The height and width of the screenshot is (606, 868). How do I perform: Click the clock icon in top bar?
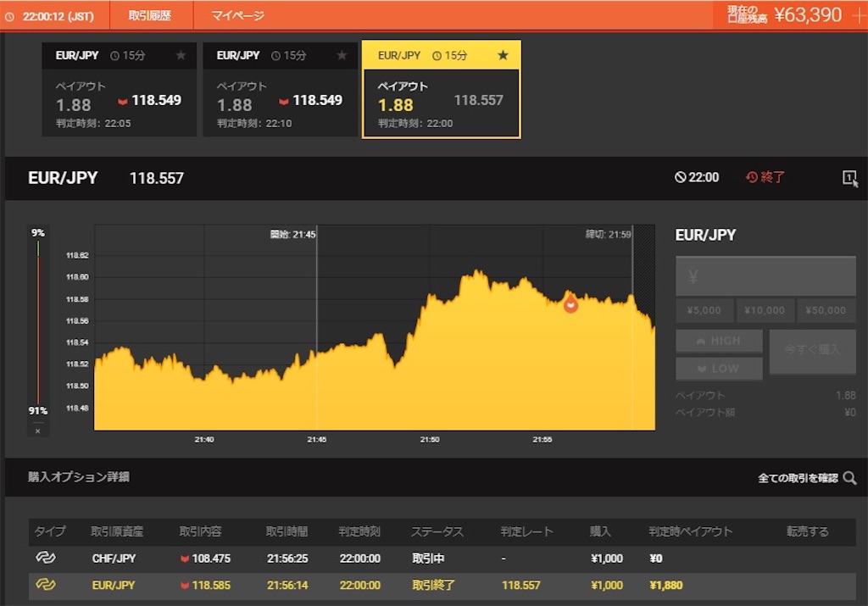point(8,17)
